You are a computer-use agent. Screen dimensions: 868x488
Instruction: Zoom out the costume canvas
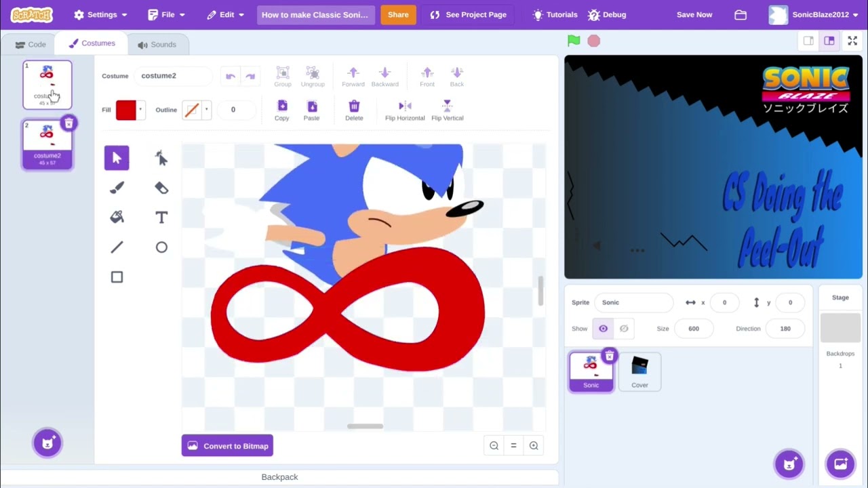pyautogui.click(x=494, y=445)
